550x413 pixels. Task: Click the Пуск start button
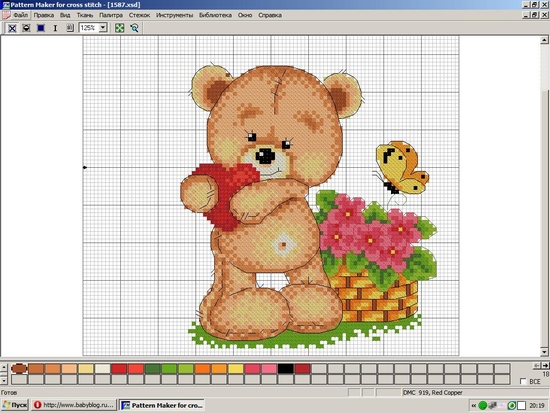click(15, 405)
